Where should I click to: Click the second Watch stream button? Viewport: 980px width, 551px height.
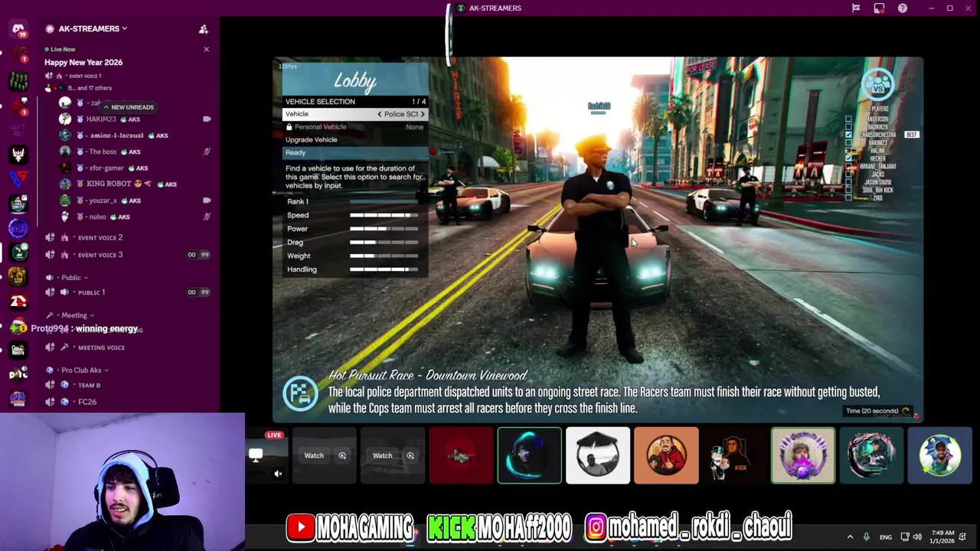pos(382,456)
